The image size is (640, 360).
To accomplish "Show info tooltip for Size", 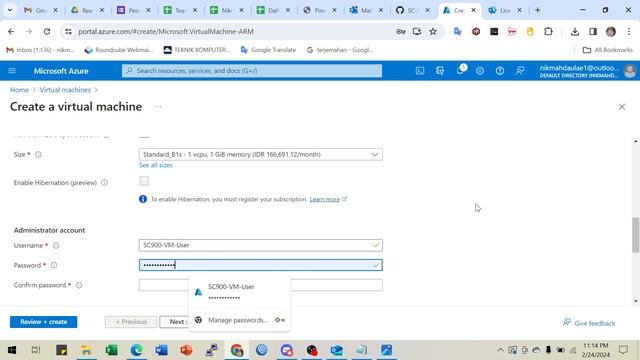I will tap(38, 154).
